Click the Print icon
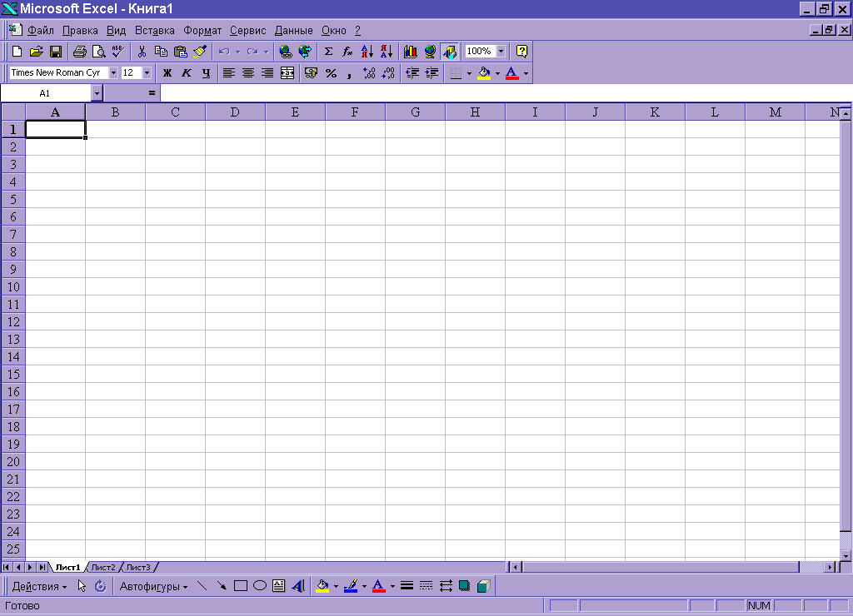 tap(79, 52)
